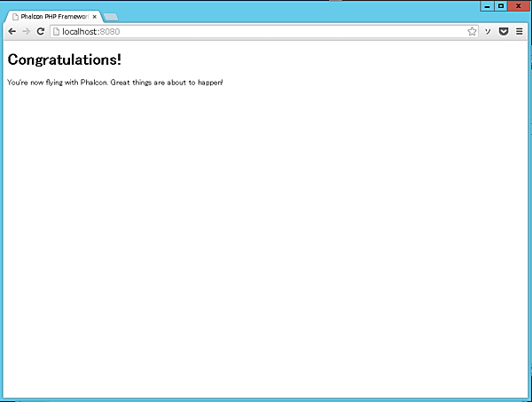
Task: Bookmark this page with the star
Action: pyautogui.click(x=472, y=32)
